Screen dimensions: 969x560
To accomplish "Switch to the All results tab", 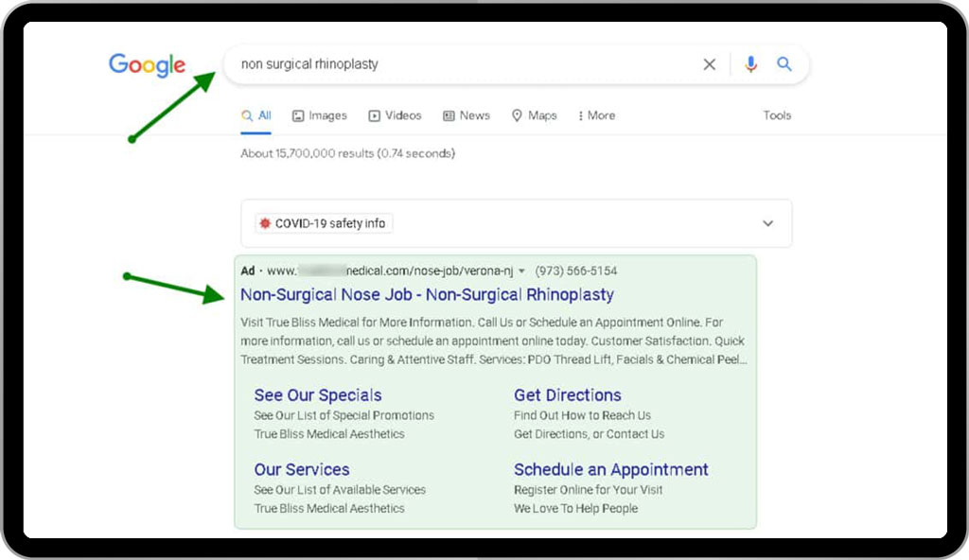I will click(x=256, y=115).
